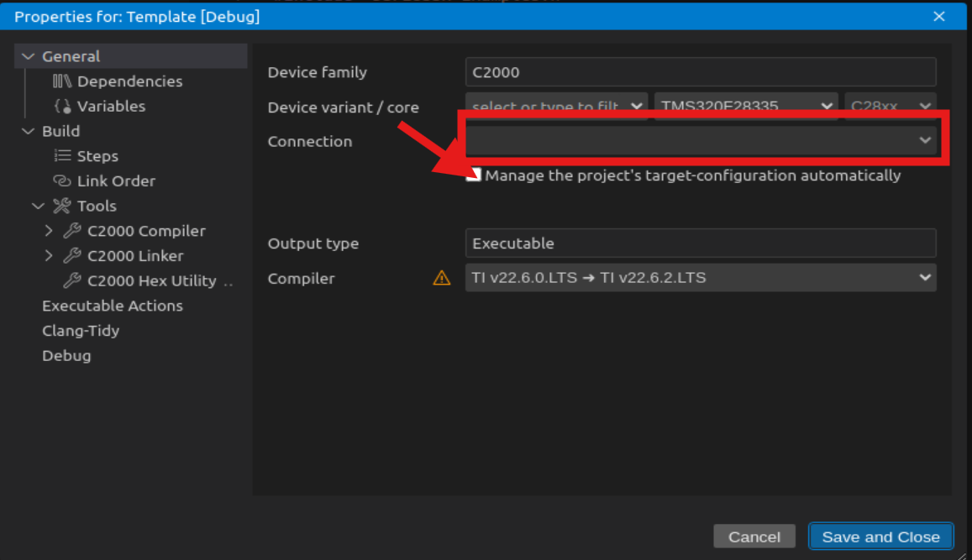972x560 pixels.
Task: Expand the C2000 Compiler node
Action: (49, 230)
